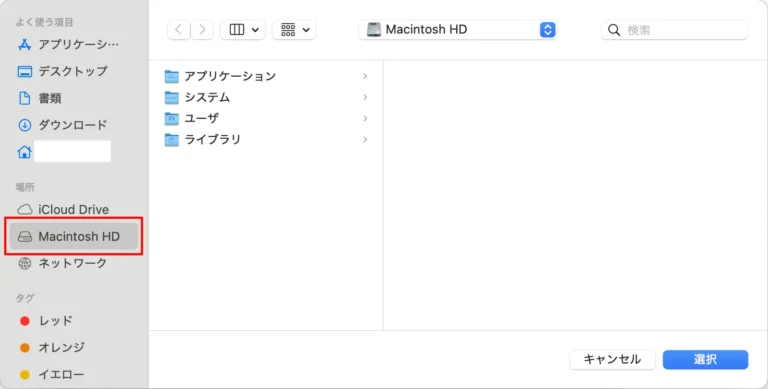Click the よく使う項目 section header
Image resolution: width=768 pixels, height=389 pixels.
tap(45, 23)
